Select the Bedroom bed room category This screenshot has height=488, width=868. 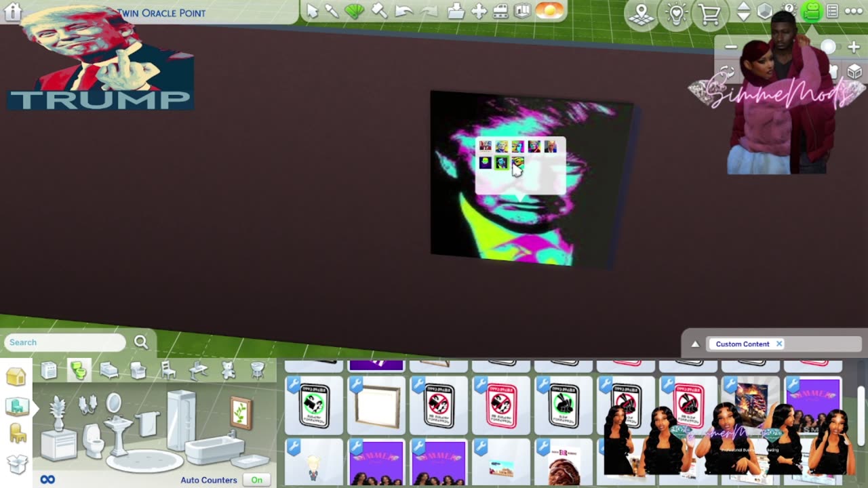[108, 370]
